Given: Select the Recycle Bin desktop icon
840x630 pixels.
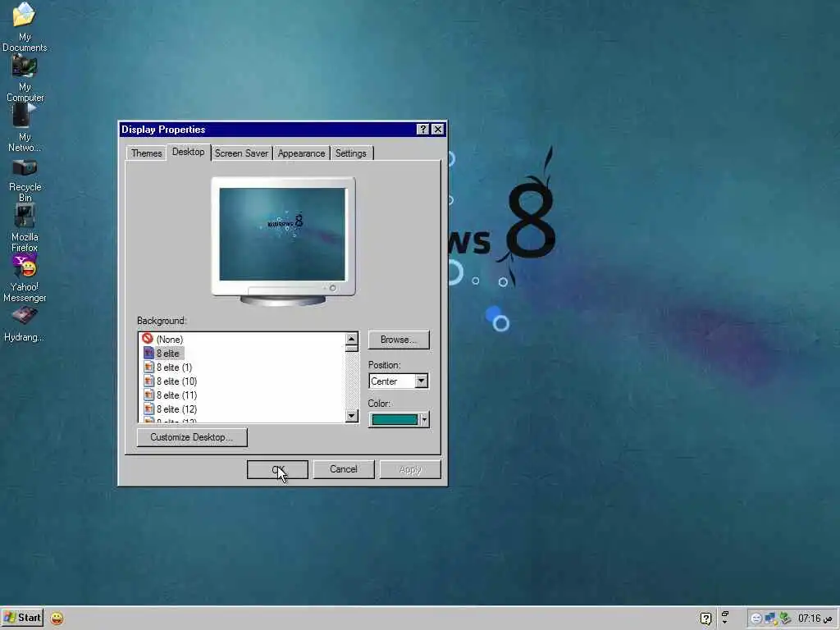Looking at the screenshot, I should click(x=24, y=180).
